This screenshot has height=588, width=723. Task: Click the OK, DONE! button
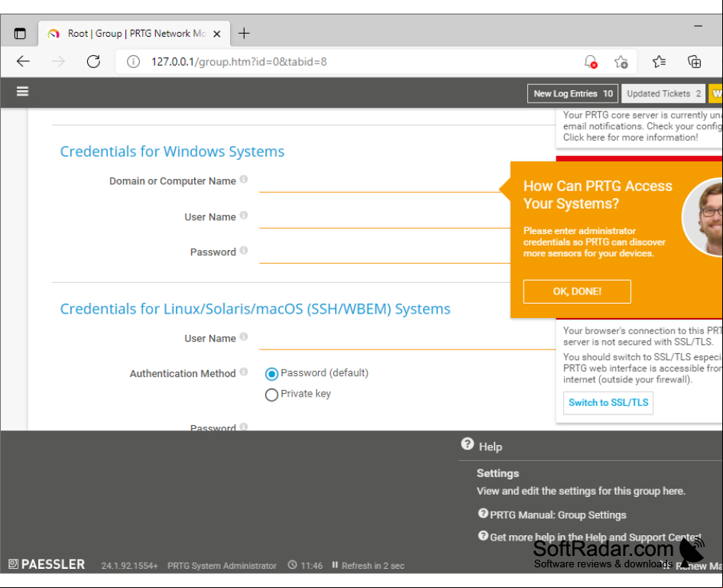(577, 291)
